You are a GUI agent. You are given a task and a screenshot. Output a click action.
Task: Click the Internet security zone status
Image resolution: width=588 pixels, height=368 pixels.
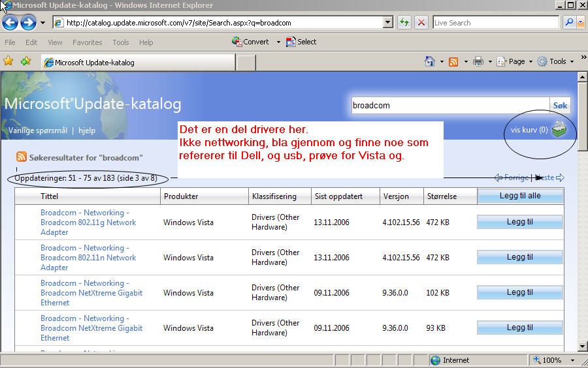coord(478,360)
